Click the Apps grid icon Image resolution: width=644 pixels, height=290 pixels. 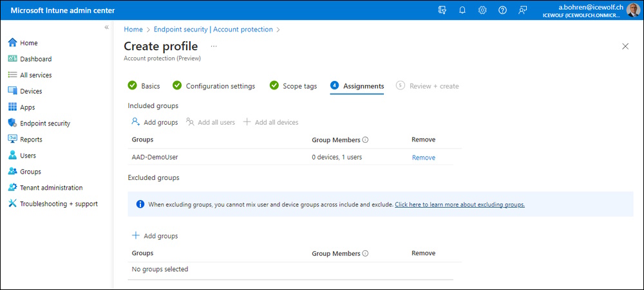[x=12, y=107]
